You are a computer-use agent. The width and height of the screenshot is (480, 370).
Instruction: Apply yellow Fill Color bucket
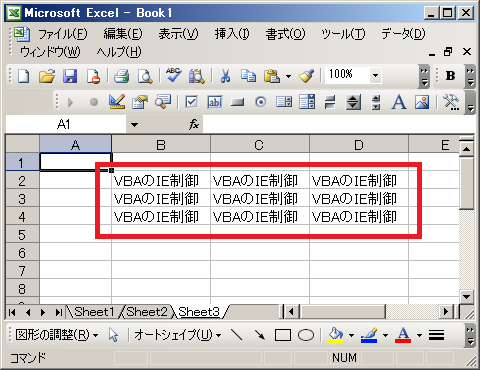click(335, 335)
